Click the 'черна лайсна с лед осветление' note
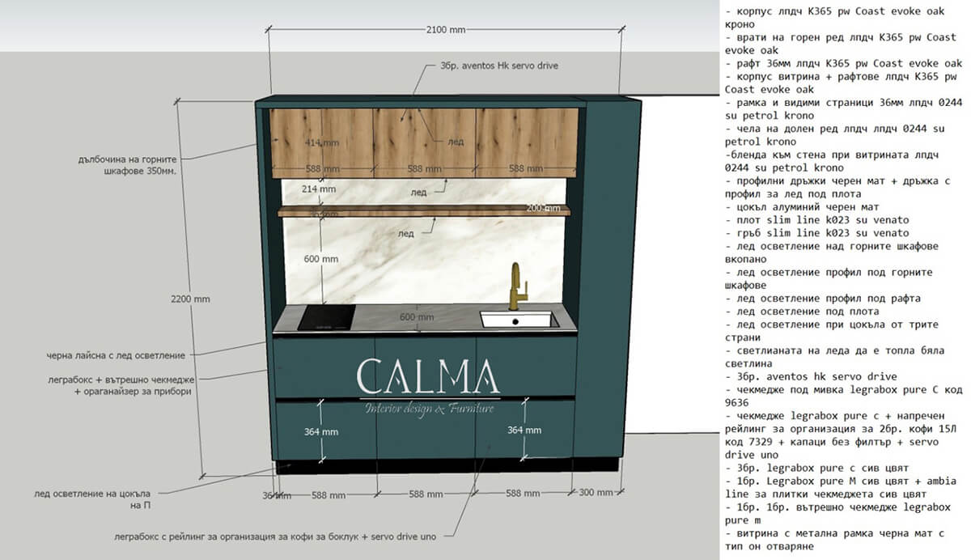The width and height of the screenshot is (971, 560). pyautogui.click(x=116, y=355)
